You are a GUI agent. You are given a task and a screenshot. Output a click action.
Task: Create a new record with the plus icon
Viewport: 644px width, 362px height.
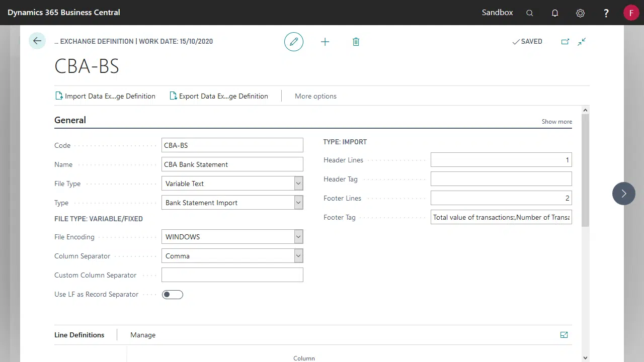(x=325, y=42)
